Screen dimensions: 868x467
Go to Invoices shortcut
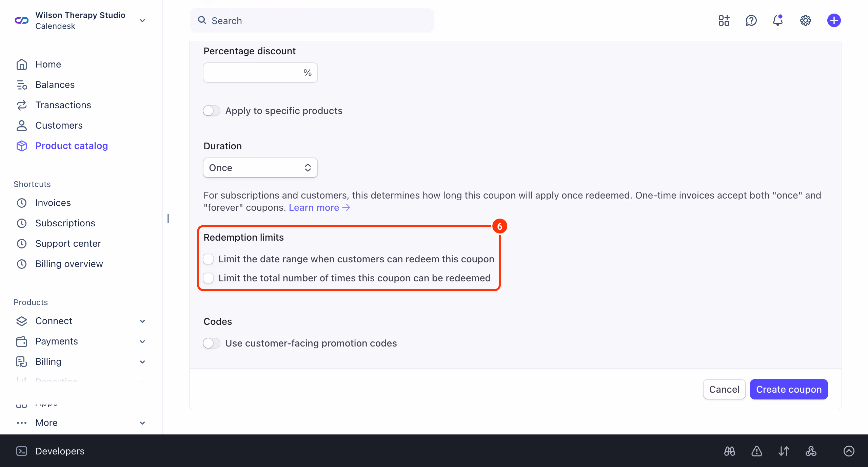tap(53, 203)
